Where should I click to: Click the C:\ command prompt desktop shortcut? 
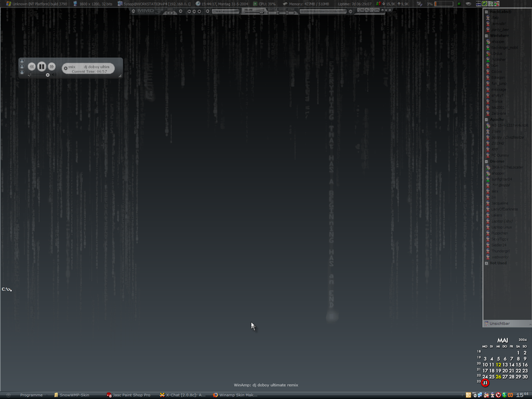7,289
